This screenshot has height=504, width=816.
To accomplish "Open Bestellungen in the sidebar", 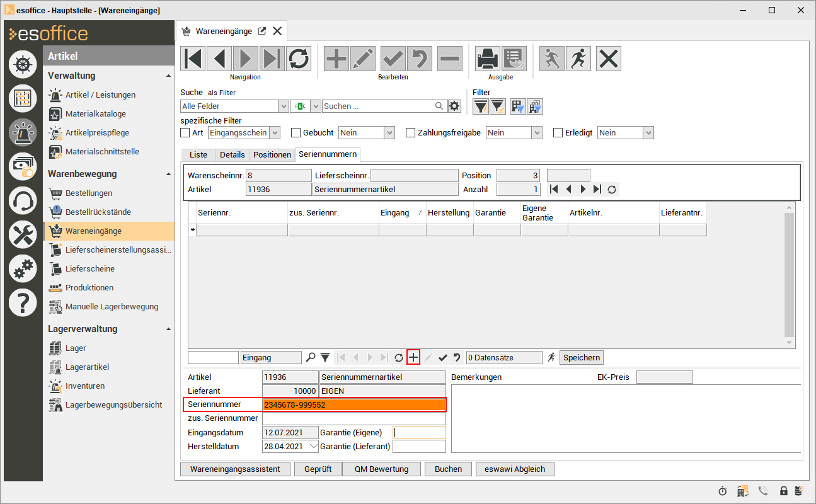I will 89,193.
